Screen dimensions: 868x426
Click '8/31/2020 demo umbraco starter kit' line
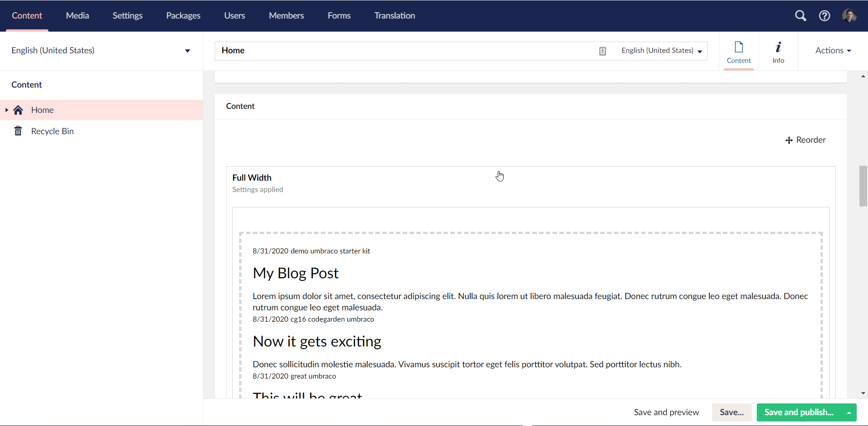coord(311,251)
